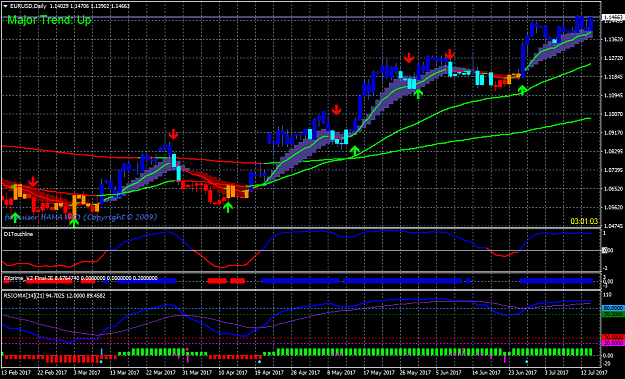
Task: Click the 1.11845 price axis label
Action: [x=613, y=77]
